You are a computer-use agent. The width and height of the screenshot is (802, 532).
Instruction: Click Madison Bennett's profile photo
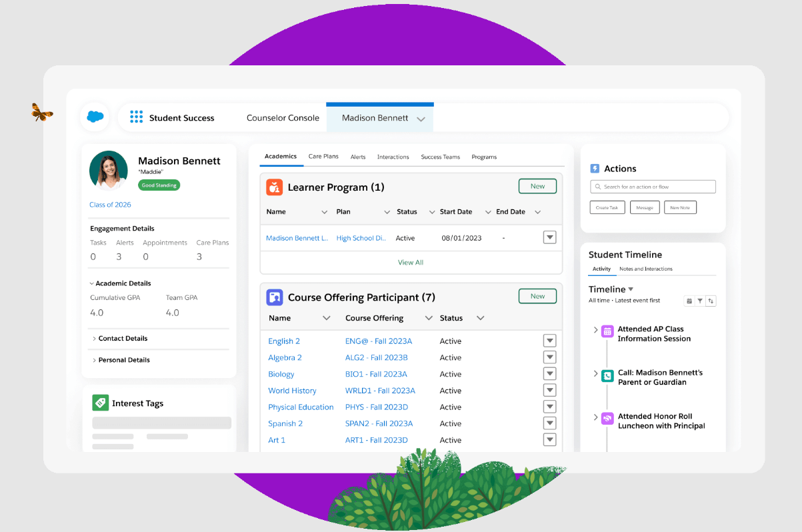(109, 170)
